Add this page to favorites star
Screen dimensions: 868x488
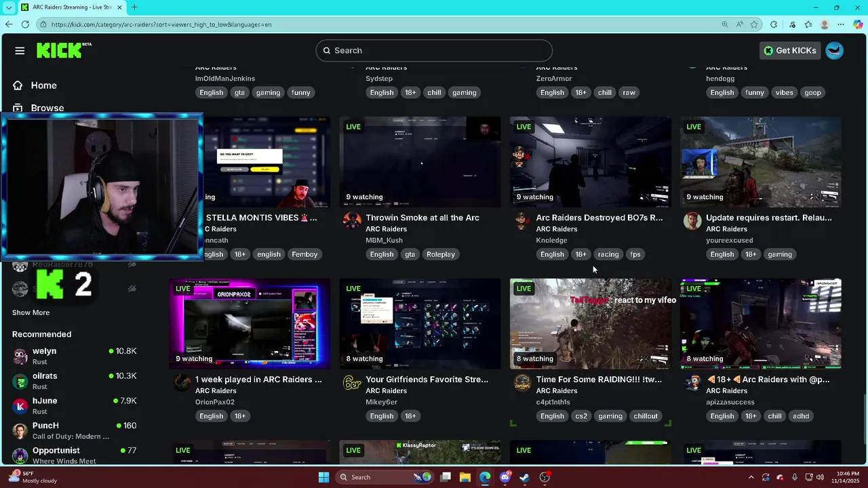tap(754, 24)
